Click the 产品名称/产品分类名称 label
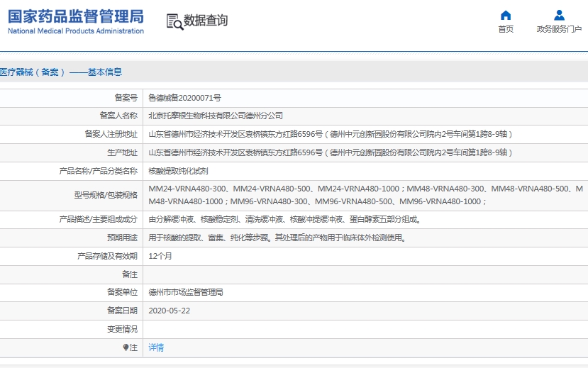Viewport: 588px width, 368px height. point(99,171)
